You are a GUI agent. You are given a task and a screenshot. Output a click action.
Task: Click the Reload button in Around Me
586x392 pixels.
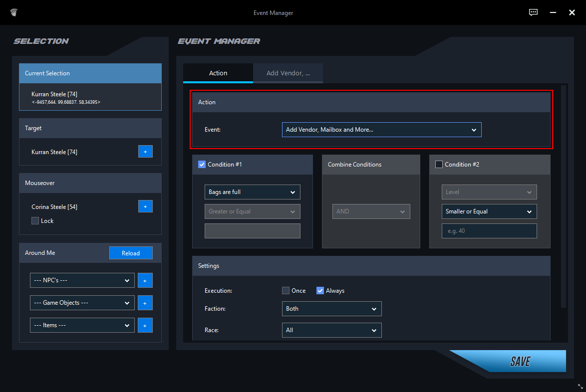click(x=131, y=253)
